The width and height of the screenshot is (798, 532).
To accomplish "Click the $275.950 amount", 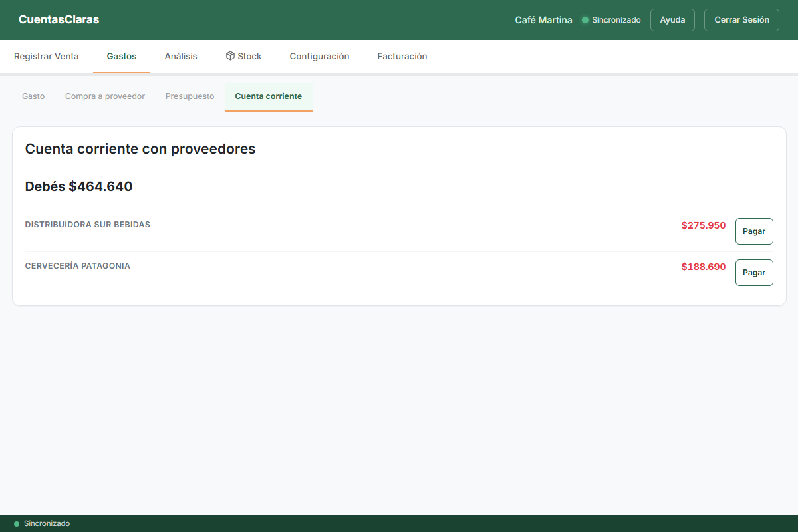I will (x=704, y=225).
